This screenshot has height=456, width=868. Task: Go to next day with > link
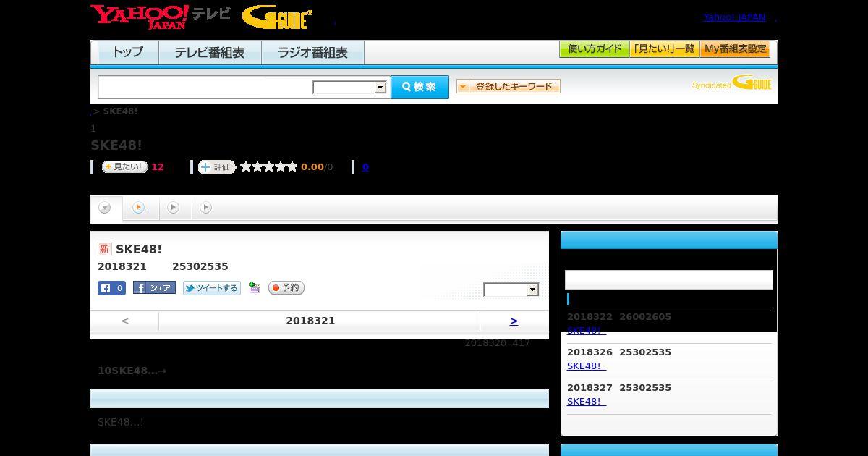point(514,321)
